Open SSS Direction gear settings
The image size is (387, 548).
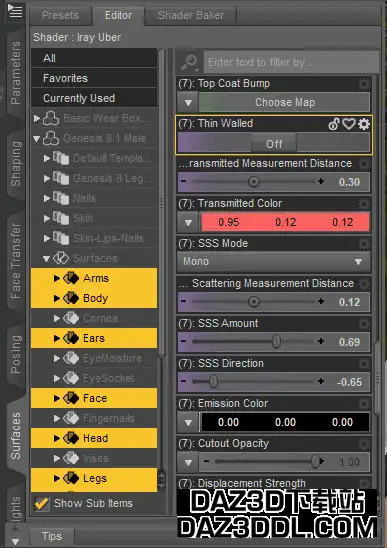tap(364, 363)
